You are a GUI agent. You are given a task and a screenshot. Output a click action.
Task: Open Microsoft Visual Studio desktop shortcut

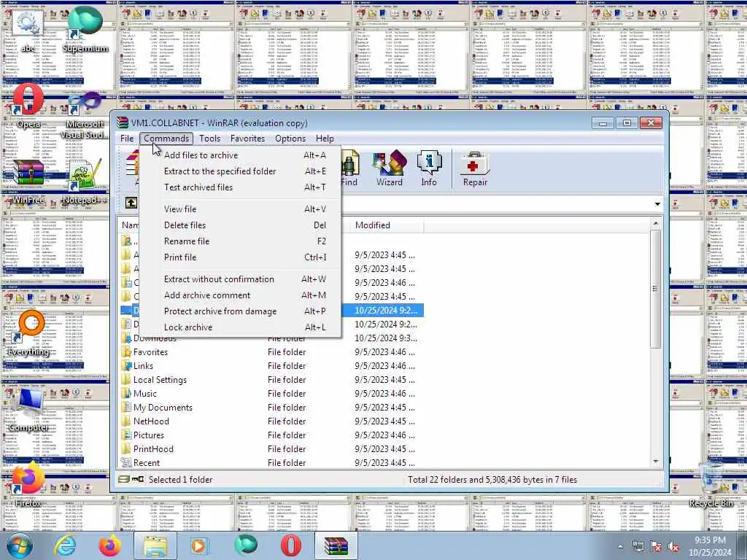pos(86,114)
